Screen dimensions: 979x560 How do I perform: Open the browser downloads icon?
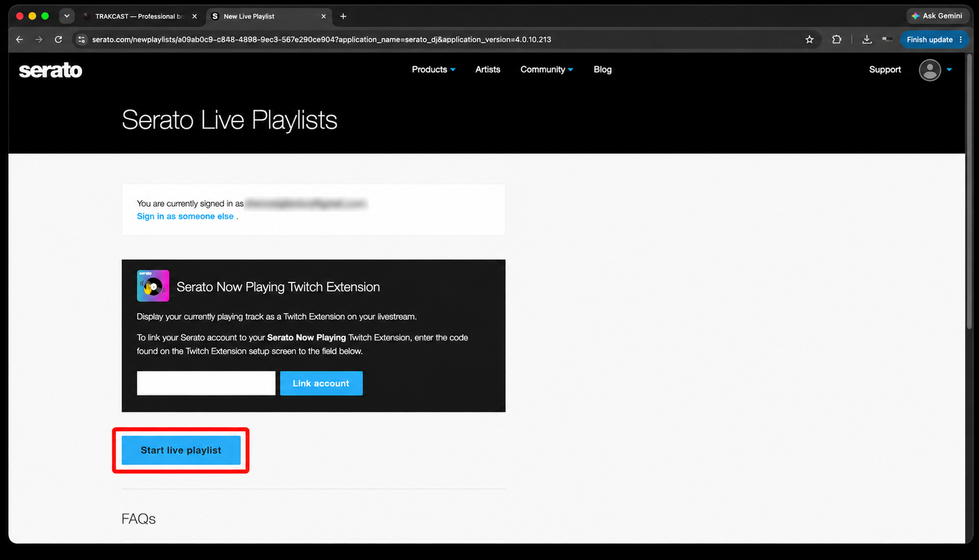pyautogui.click(x=867, y=39)
